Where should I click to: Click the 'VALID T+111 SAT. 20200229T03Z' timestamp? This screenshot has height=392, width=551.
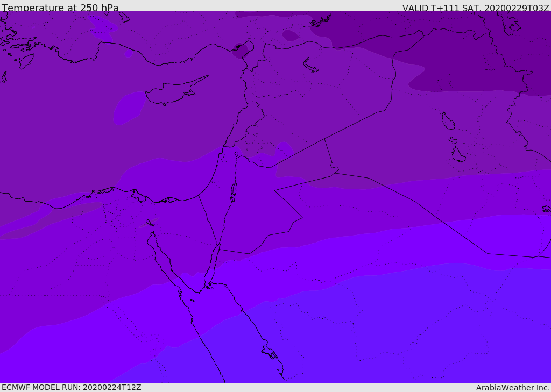pyautogui.click(x=476, y=8)
